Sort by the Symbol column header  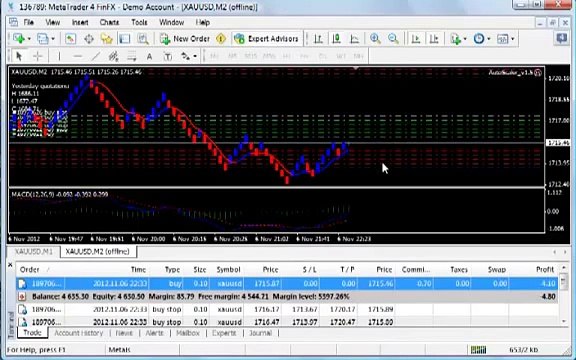[x=228, y=270]
